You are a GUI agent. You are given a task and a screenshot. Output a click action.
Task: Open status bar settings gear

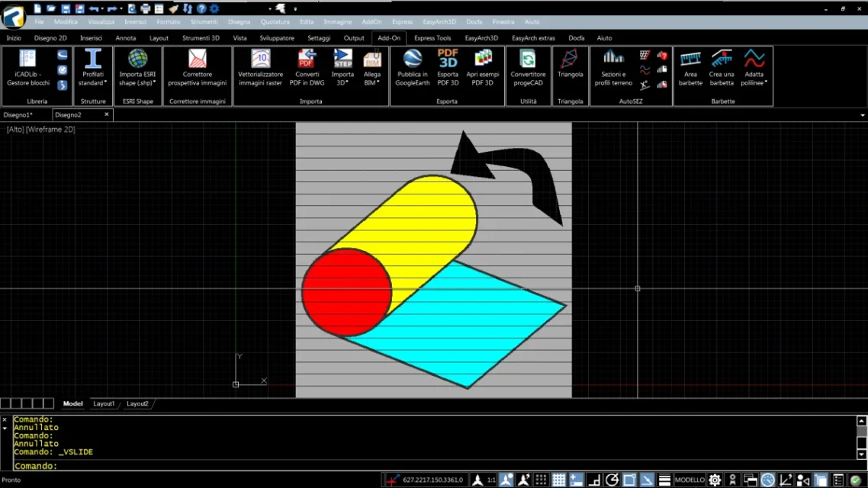tap(715, 480)
